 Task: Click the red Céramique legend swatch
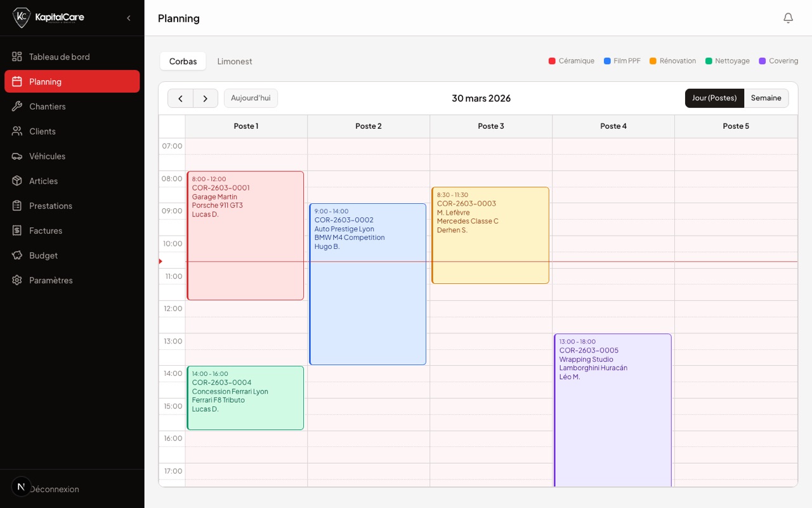tap(552, 61)
